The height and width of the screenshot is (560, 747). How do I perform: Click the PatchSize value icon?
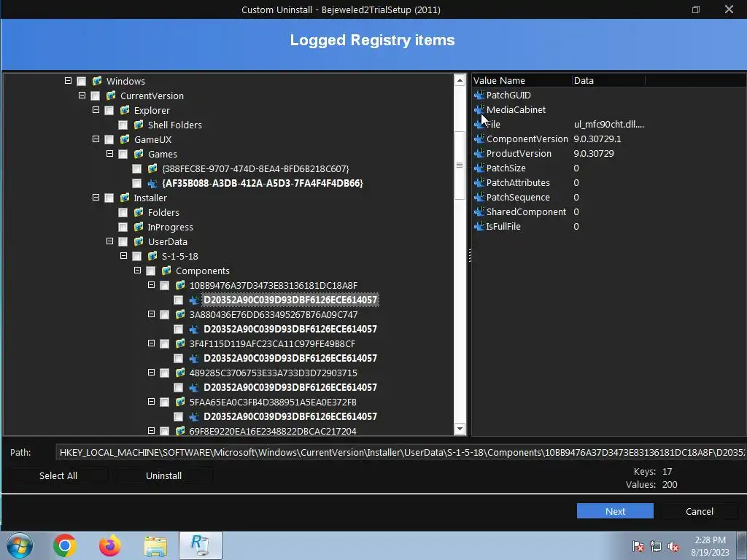click(479, 168)
